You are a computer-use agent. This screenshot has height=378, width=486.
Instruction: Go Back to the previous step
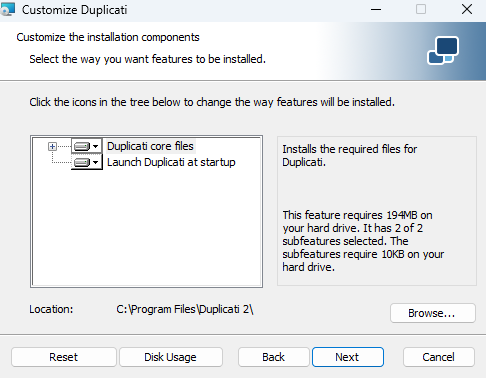pyautogui.click(x=274, y=357)
